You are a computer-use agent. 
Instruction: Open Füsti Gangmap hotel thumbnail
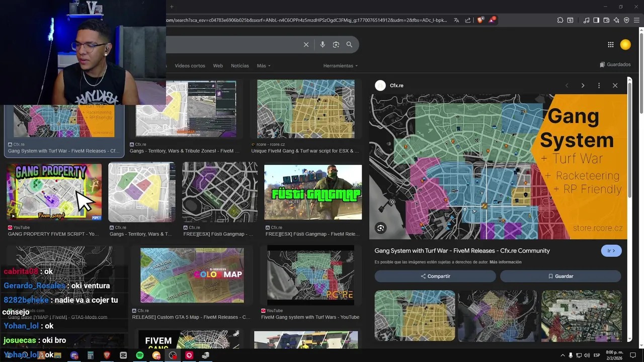point(313,192)
